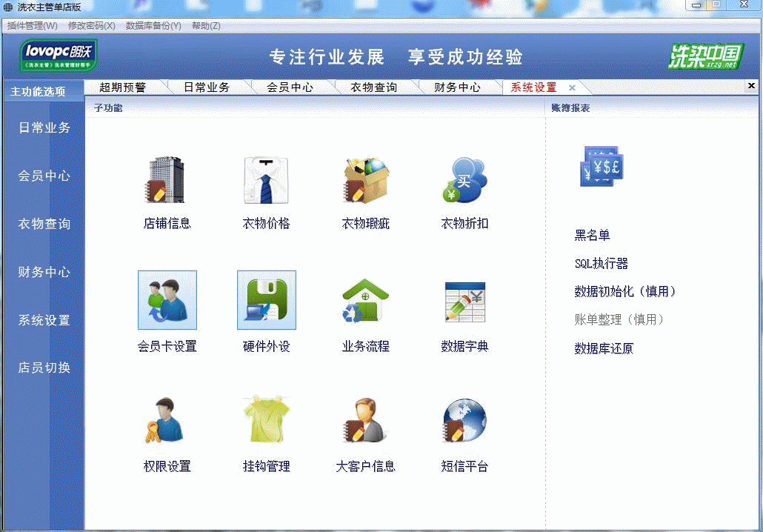
Task: Open the 店铺信息 building icon
Action: [x=165, y=179]
